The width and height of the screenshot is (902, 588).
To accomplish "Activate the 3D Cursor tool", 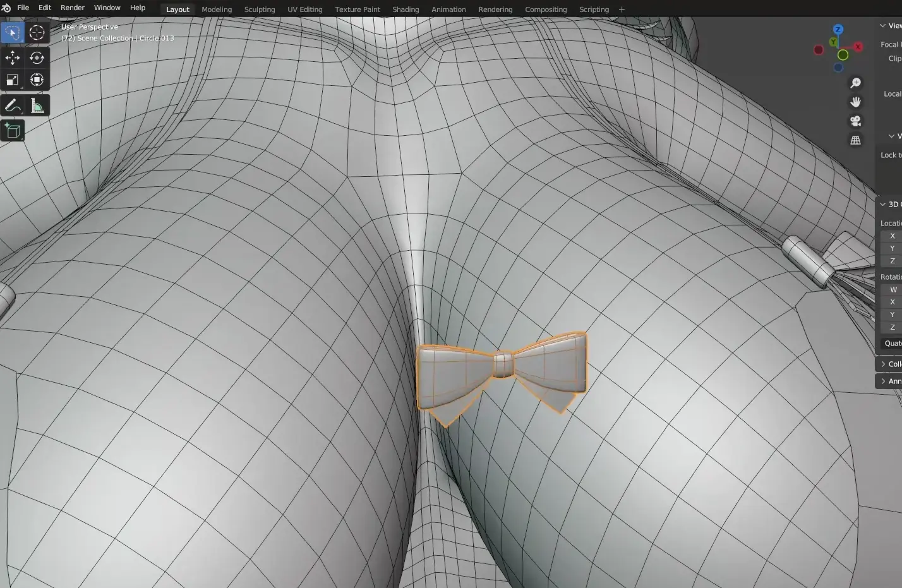I will coord(37,33).
